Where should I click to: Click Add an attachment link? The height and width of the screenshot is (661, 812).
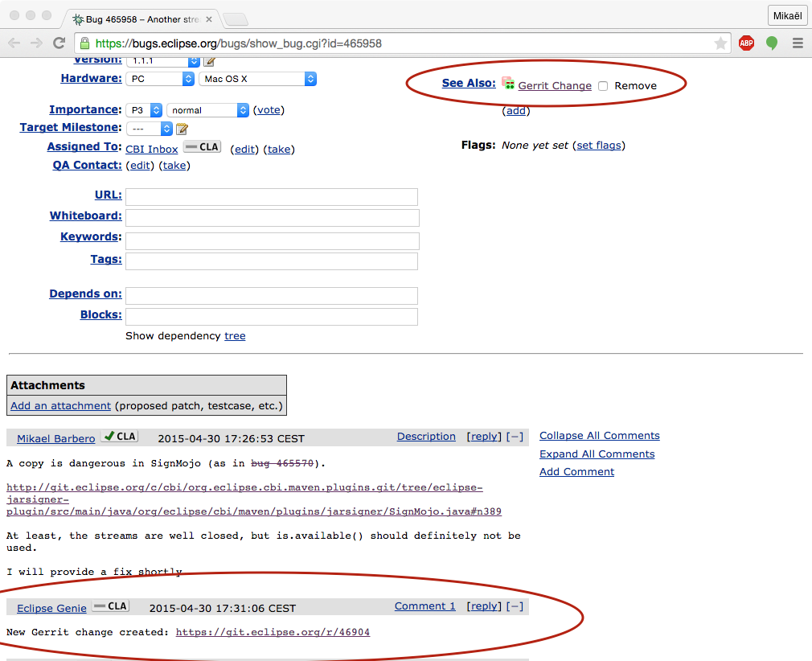[x=60, y=405]
